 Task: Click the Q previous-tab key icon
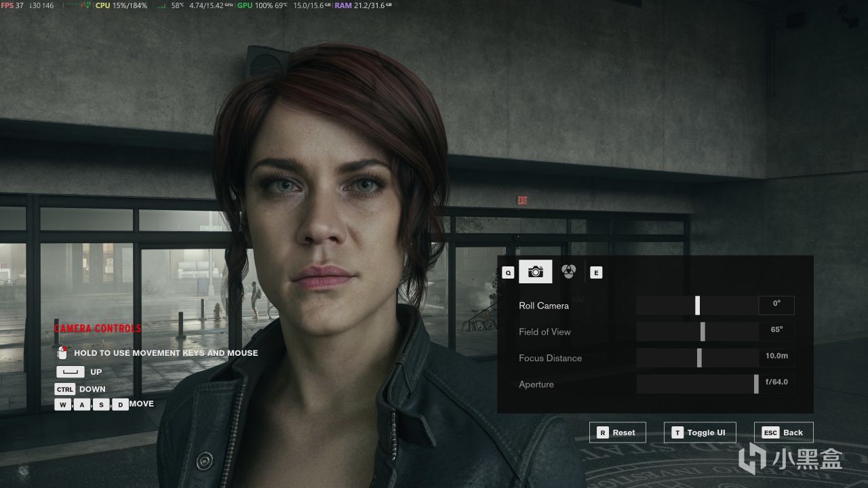[508, 272]
